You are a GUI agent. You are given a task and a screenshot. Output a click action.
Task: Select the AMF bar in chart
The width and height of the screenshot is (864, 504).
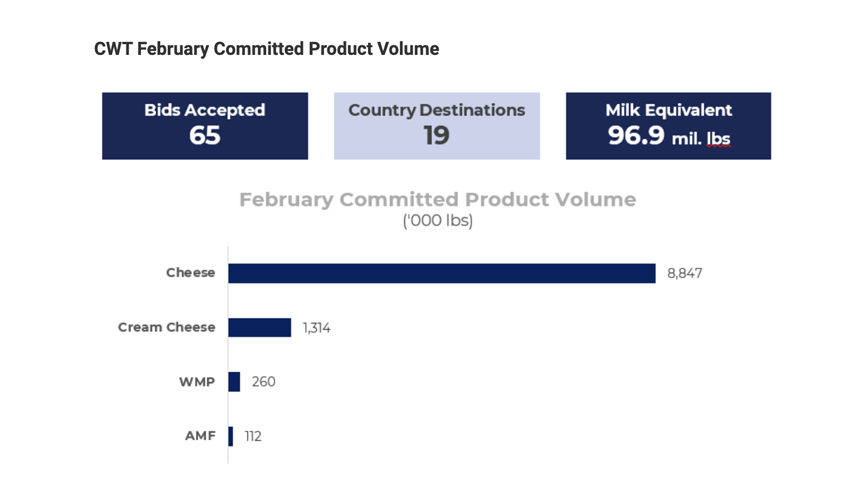point(231,436)
